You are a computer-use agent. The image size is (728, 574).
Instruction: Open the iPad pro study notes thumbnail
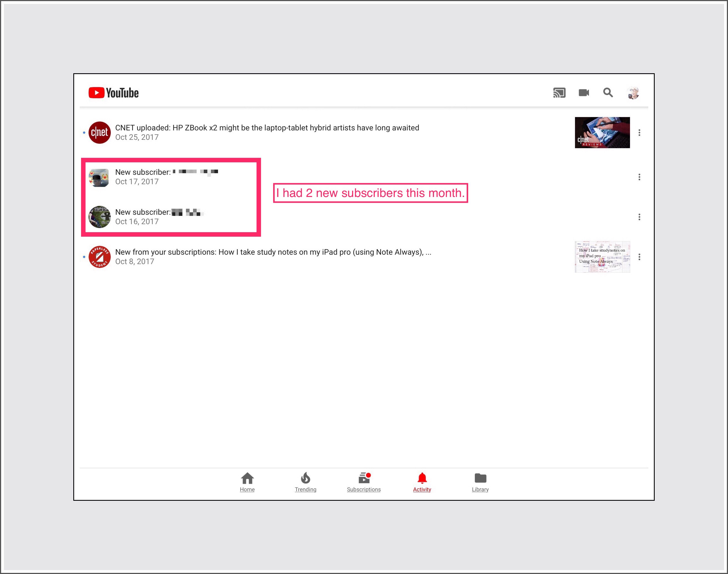602,257
